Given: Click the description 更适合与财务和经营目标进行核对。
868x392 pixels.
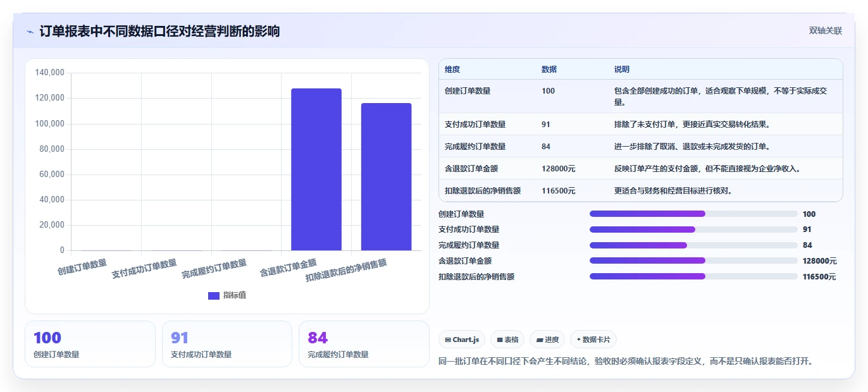Looking at the screenshot, I should pos(673,191).
